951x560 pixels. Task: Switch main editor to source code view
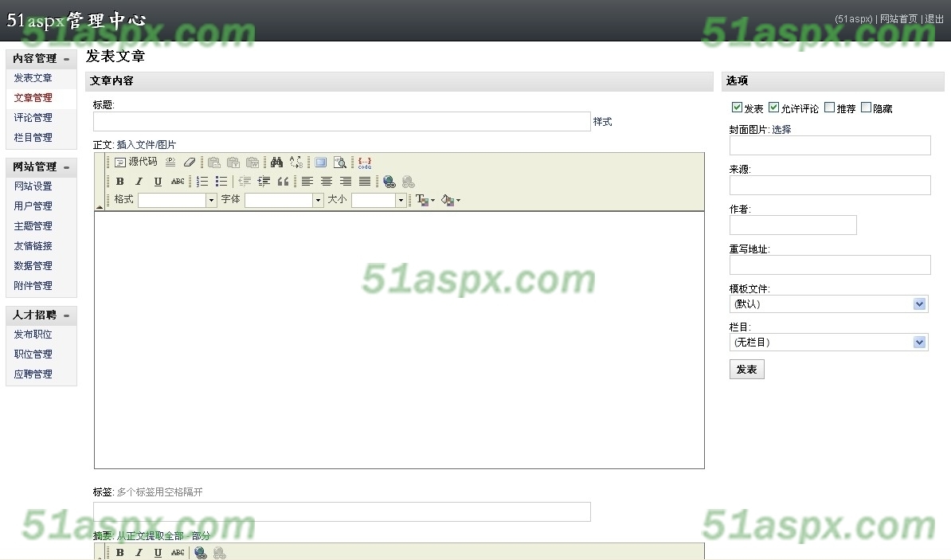(136, 162)
